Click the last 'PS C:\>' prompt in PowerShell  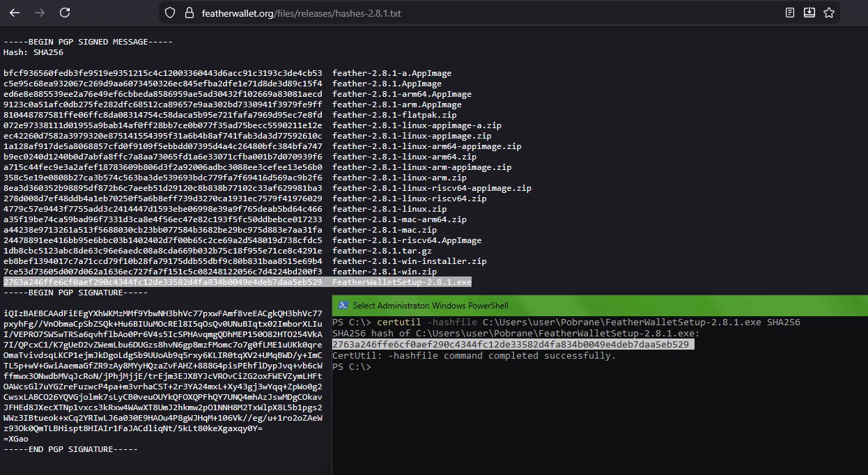352,367
